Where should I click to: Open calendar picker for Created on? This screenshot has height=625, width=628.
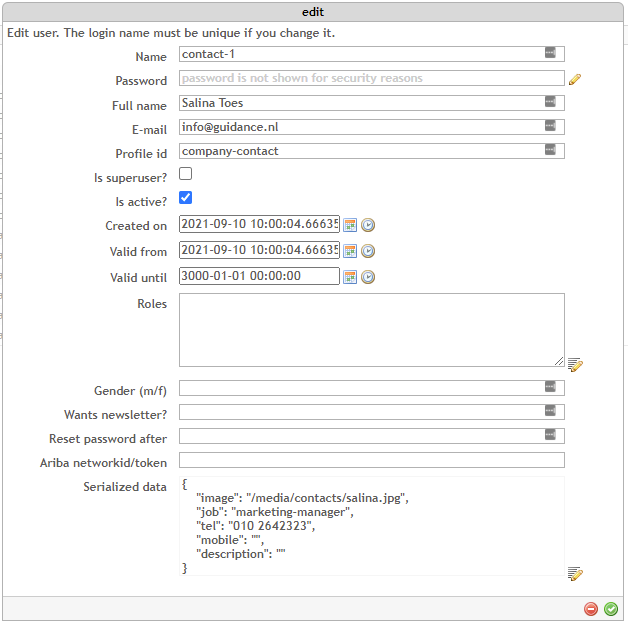pyautogui.click(x=350, y=225)
